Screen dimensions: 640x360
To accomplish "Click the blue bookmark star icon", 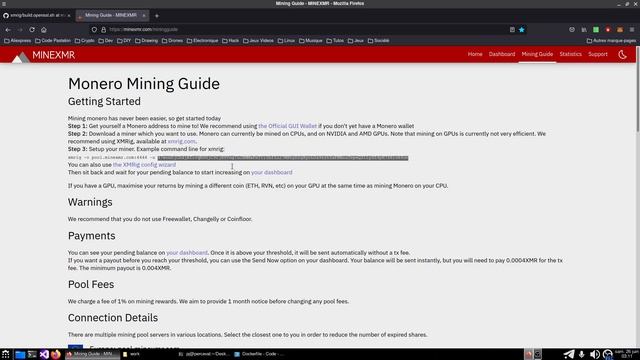I will 522,30.
